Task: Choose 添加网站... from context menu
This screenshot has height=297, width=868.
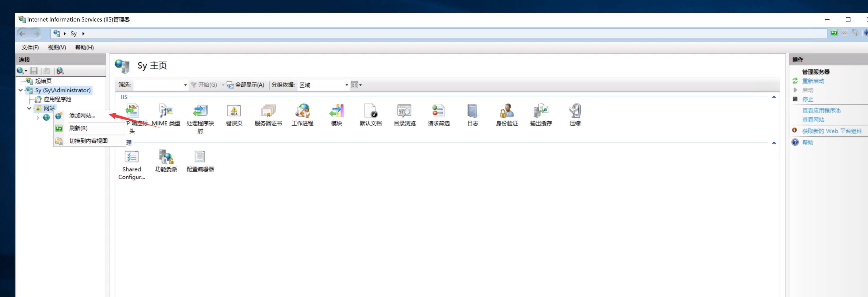Action: pyautogui.click(x=90, y=116)
